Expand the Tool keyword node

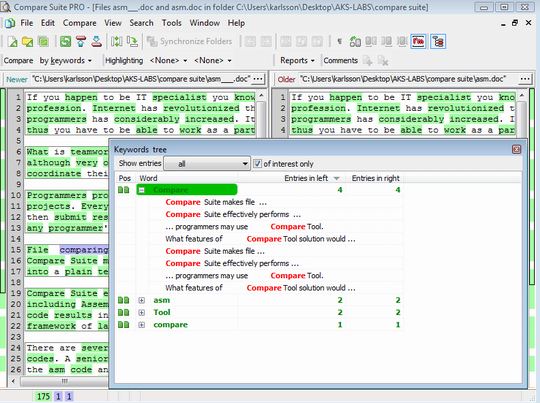coord(142,313)
